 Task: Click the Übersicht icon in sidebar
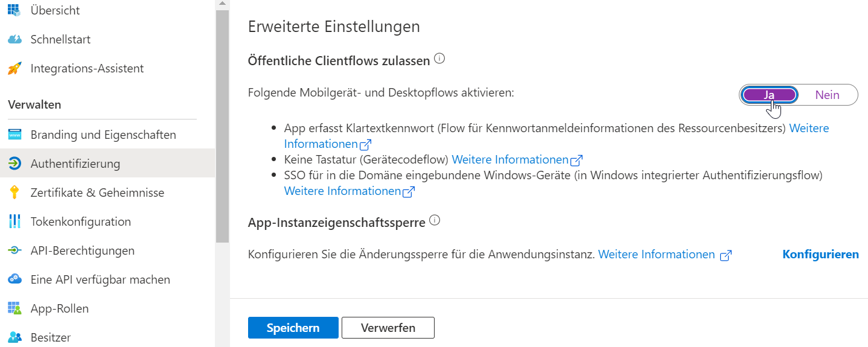pos(14,10)
